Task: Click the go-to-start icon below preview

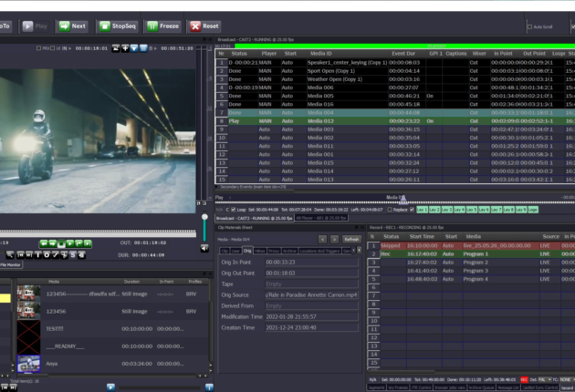Action: point(20,255)
